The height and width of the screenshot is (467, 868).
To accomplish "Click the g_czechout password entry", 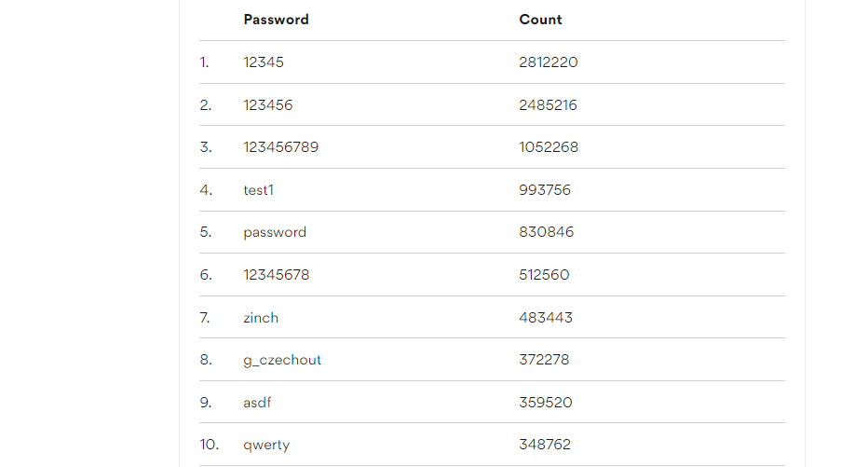I will click(x=282, y=360).
